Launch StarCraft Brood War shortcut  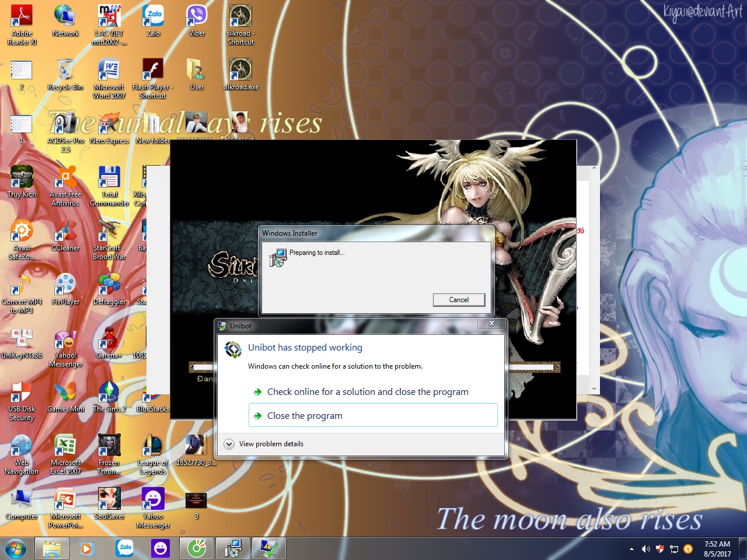pyautogui.click(x=109, y=239)
